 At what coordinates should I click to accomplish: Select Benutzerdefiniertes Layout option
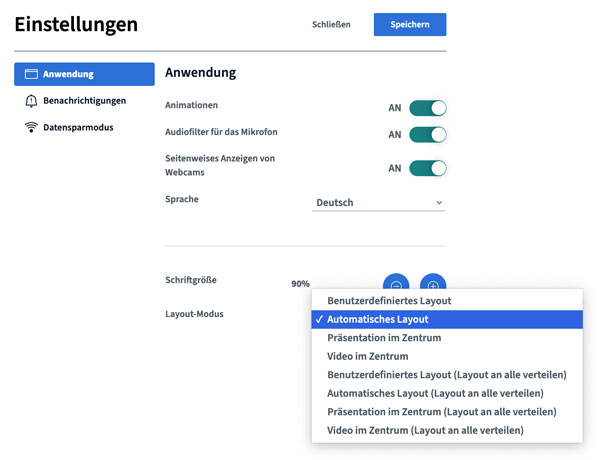[389, 300]
